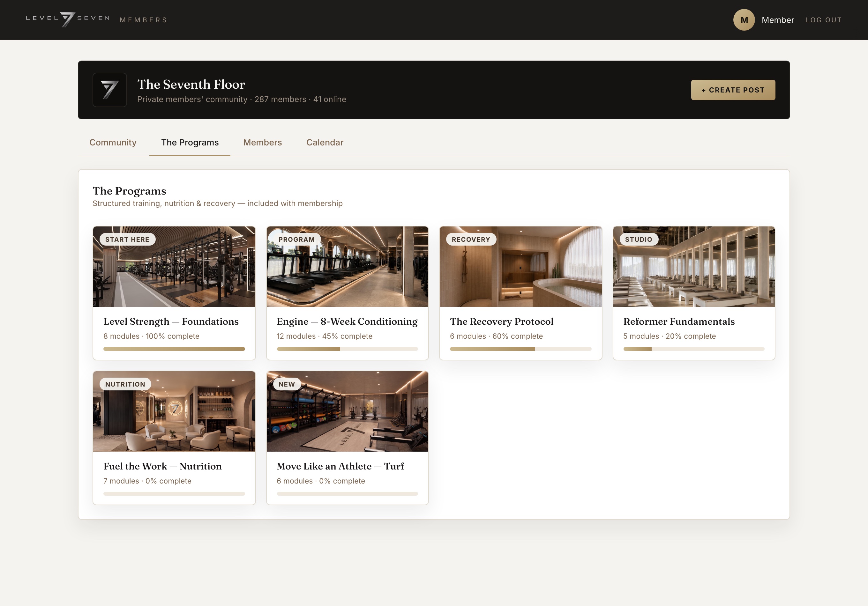
Task: Open the Fuel the Work lounge thumbnail
Action: tap(174, 411)
